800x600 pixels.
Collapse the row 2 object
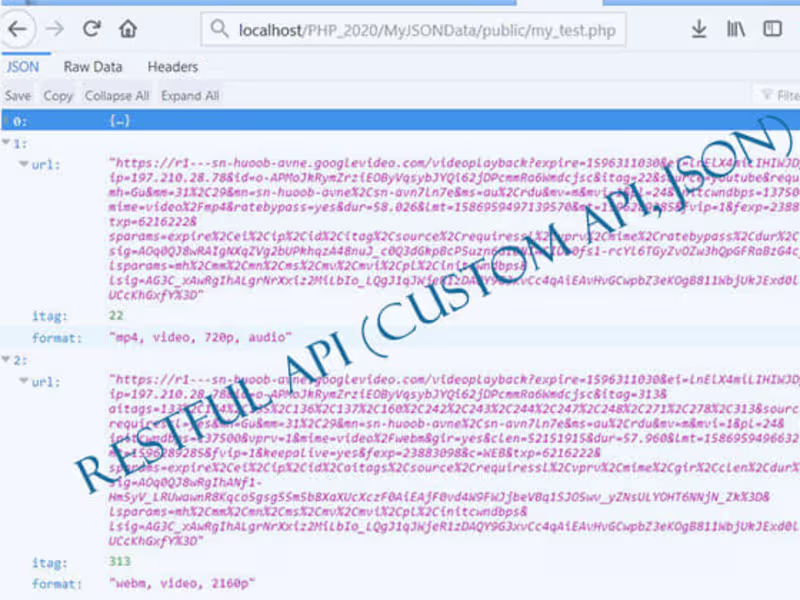(6, 359)
